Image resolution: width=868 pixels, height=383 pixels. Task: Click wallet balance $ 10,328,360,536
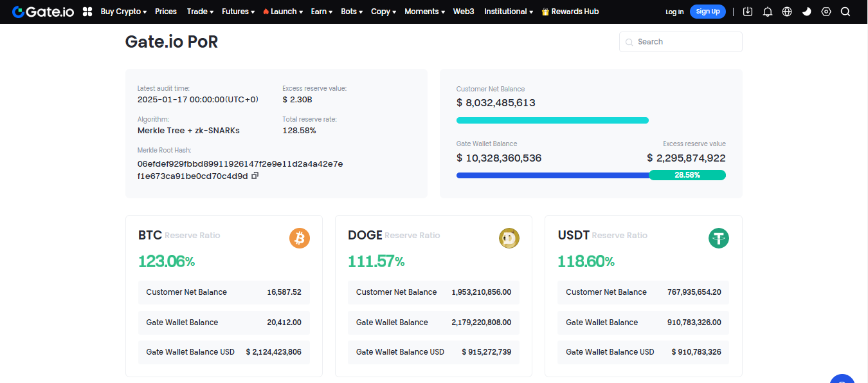click(x=499, y=158)
